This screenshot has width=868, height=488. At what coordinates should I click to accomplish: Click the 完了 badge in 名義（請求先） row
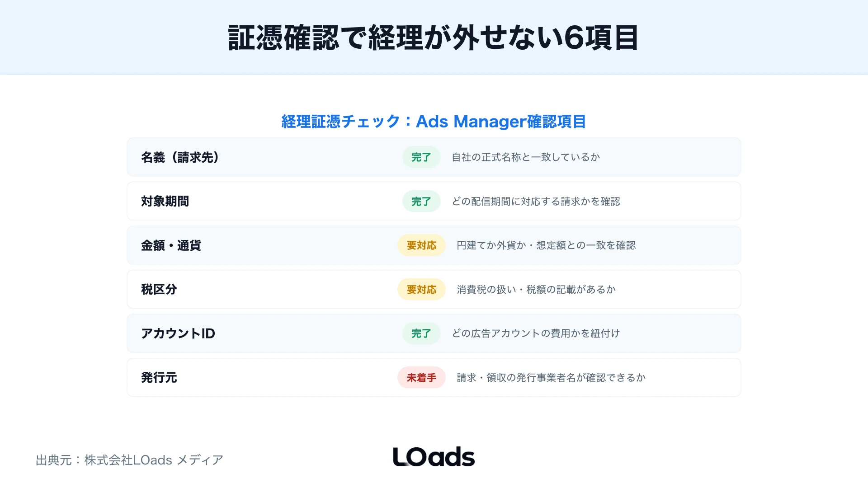tap(421, 157)
